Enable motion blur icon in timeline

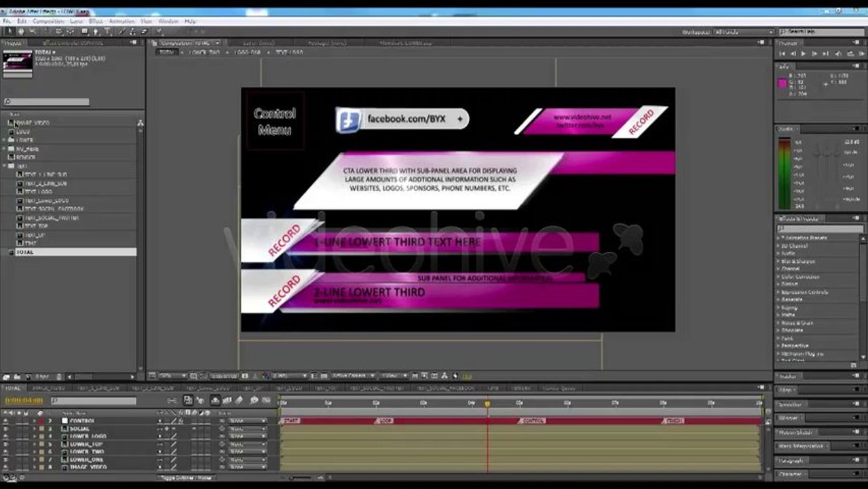click(240, 401)
